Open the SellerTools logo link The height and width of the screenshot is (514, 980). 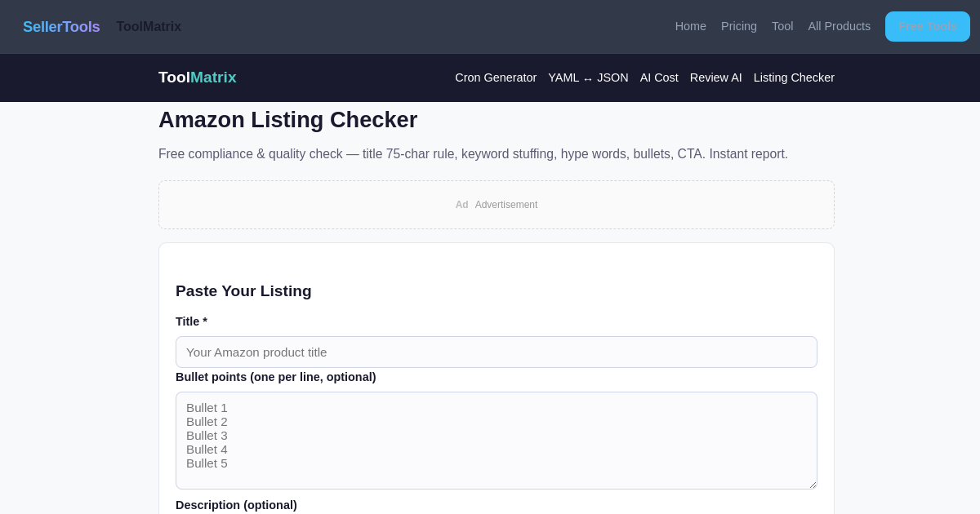[61, 27]
